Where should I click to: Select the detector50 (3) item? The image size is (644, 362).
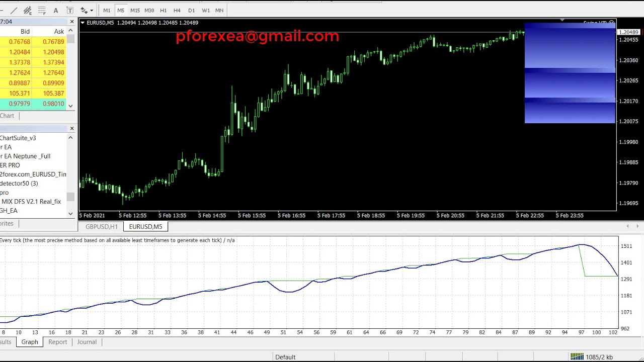(19, 183)
